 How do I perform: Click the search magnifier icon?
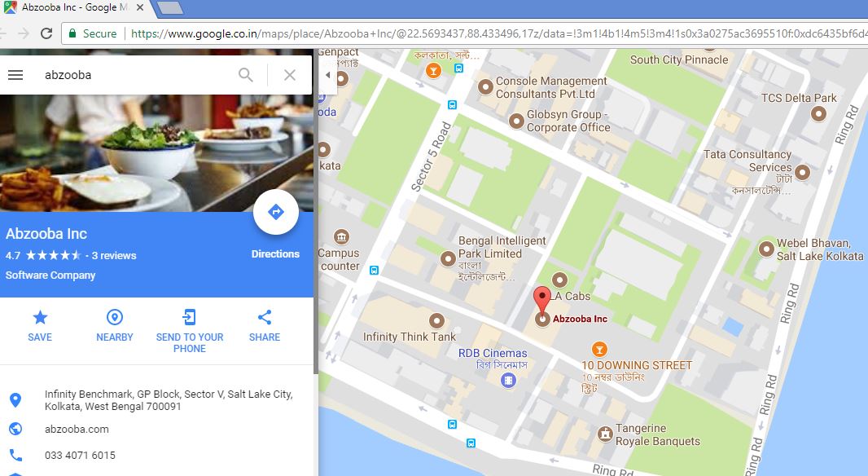click(246, 75)
